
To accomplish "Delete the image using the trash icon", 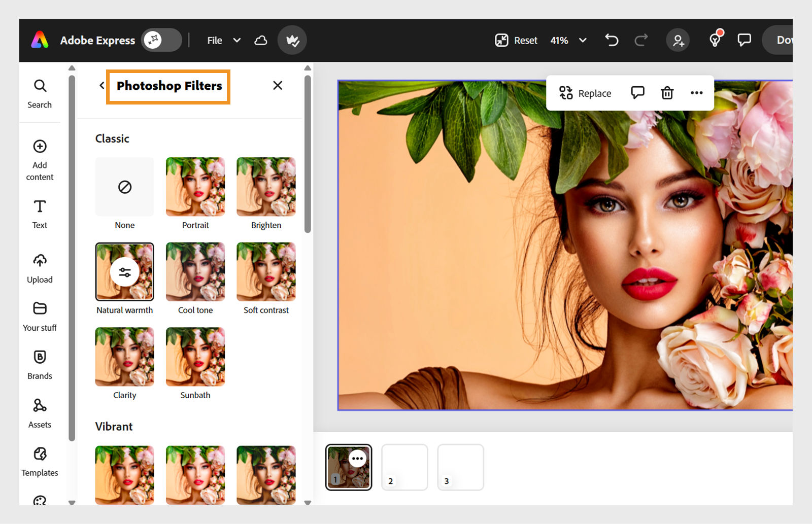I will point(667,93).
